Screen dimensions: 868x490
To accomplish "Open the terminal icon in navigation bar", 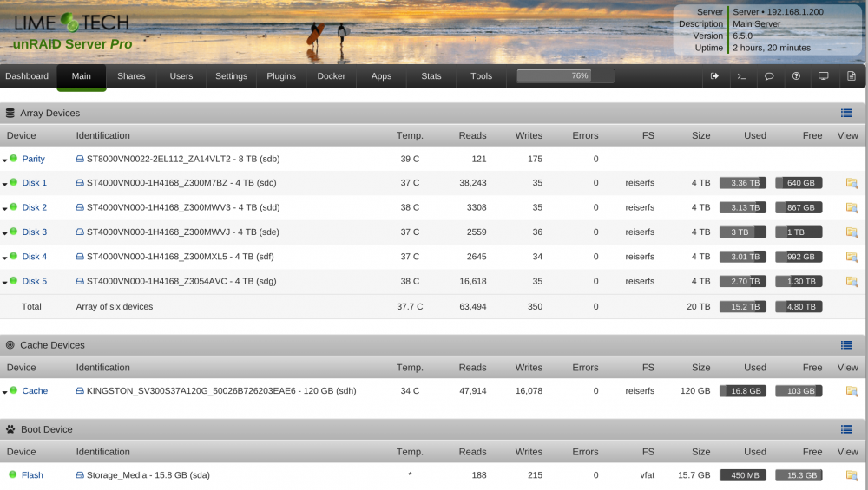I will click(x=742, y=76).
